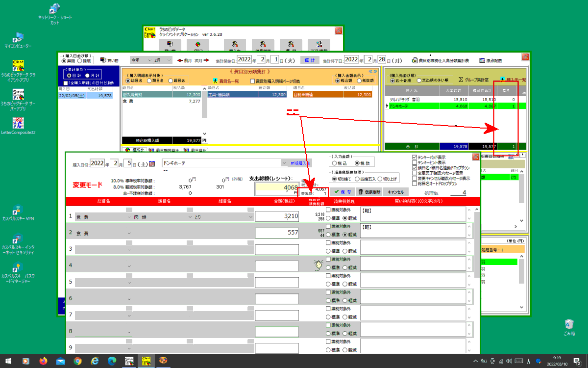Expand row 1 肉類 category dropdown
This screenshot has width=588, height=368.
pyautogui.click(x=190, y=216)
